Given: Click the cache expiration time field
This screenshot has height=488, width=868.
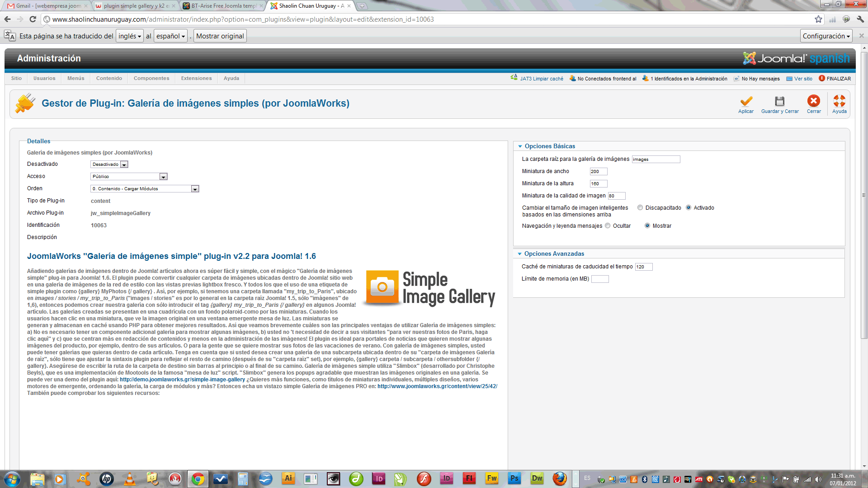Looking at the screenshot, I should pos(643,267).
